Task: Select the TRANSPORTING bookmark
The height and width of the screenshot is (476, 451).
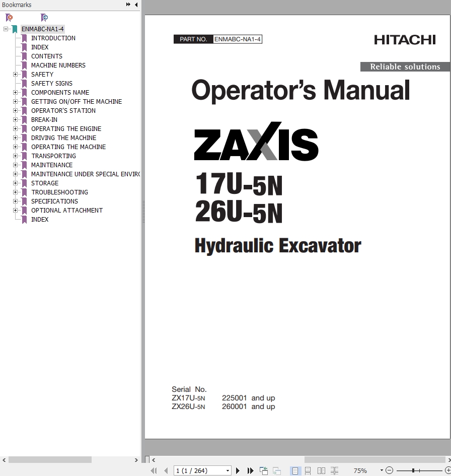Action: (54, 156)
